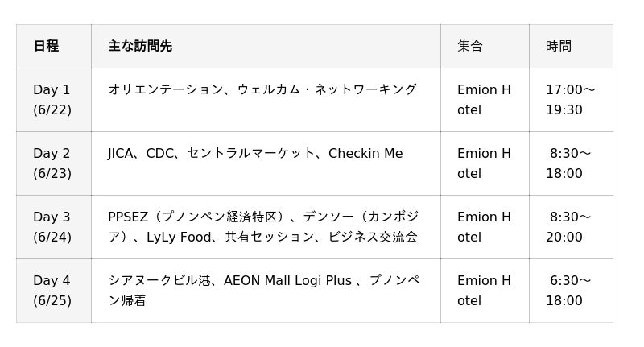This screenshot has width=644, height=347.
Task: Click the オリエンテーション、ウェルカム・ネットワーキング cell
Action: [x=262, y=89]
